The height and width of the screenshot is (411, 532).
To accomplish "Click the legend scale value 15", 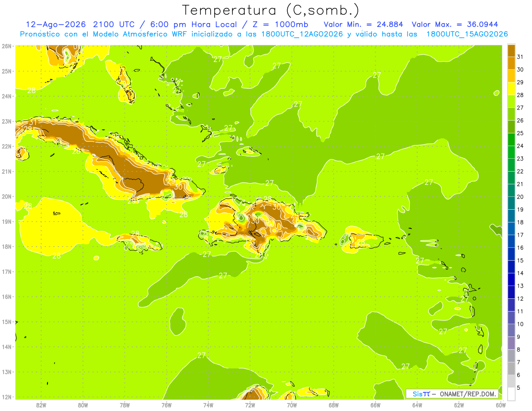I will [520, 260].
